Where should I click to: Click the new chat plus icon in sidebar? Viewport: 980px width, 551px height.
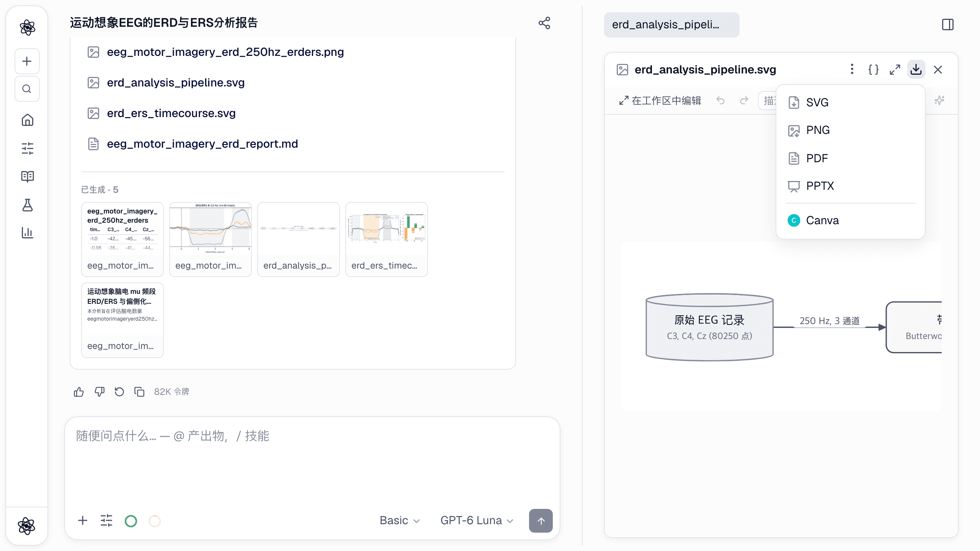[27, 61]
